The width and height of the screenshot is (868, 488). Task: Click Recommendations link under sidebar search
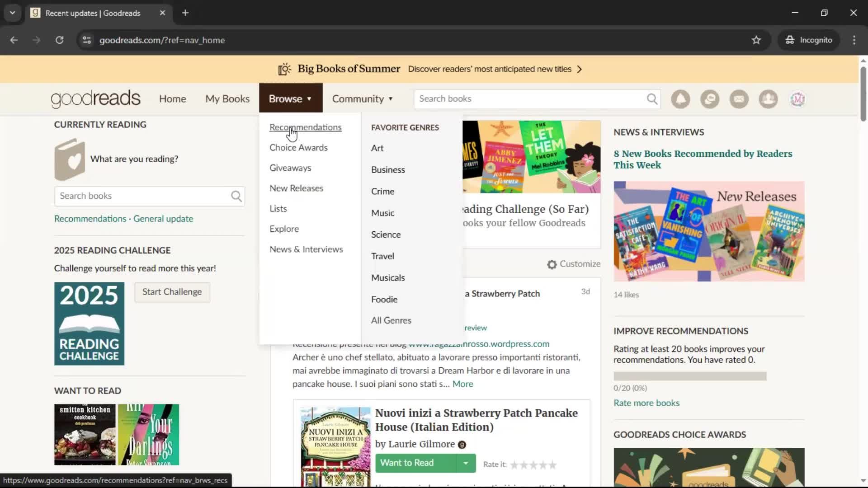click(90, 219)
